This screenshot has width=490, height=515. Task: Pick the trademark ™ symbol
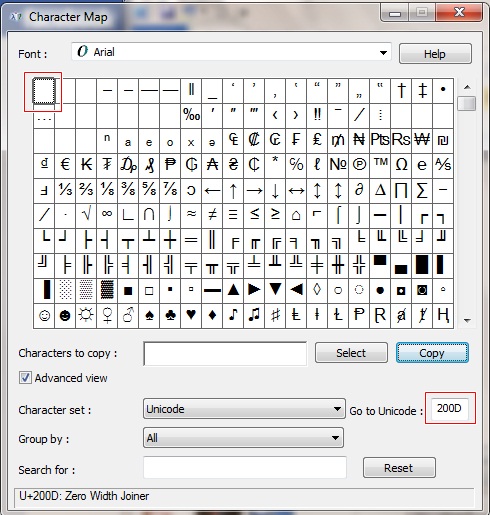[x=380, y=165]
